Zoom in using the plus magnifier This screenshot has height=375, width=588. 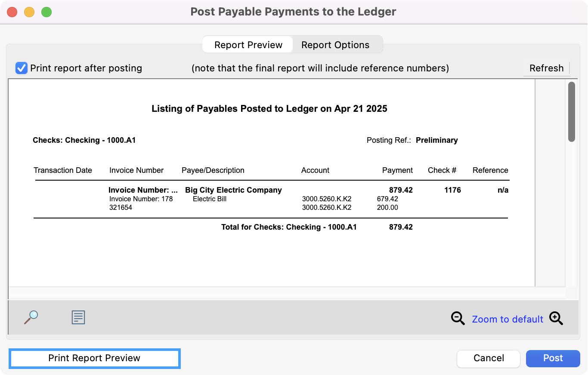[x=556, y=319]
